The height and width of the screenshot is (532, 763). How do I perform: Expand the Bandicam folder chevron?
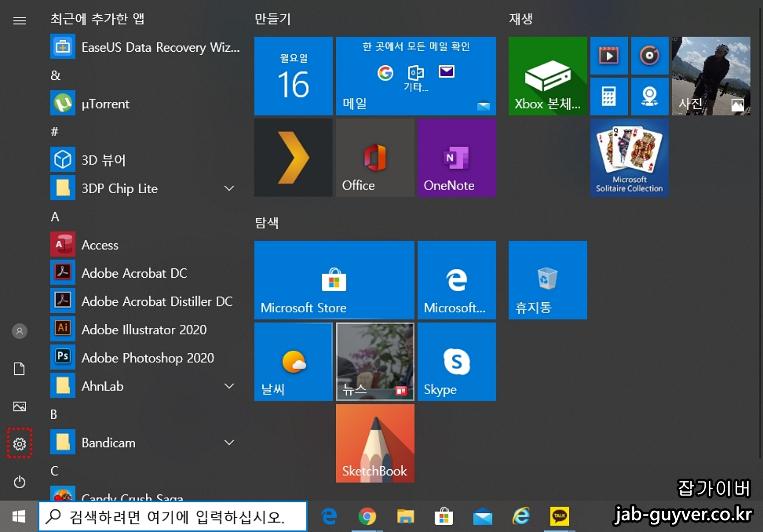pyautogui.click(x=229, y=442)
